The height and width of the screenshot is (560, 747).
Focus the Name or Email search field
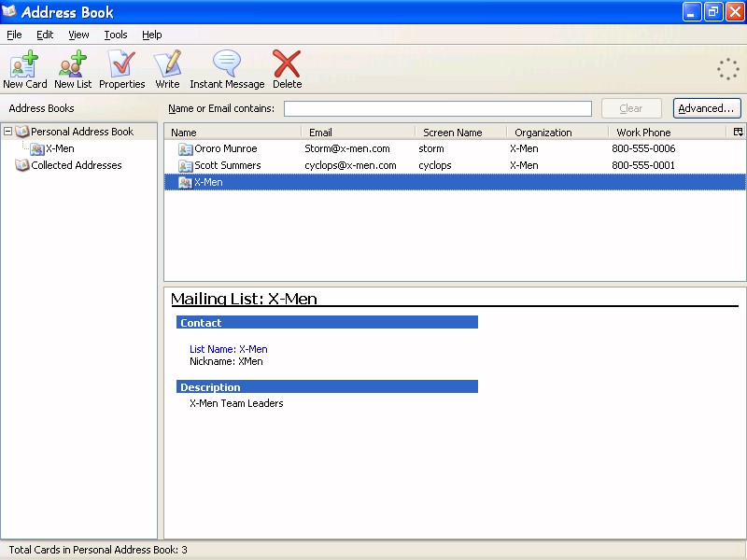438,108
